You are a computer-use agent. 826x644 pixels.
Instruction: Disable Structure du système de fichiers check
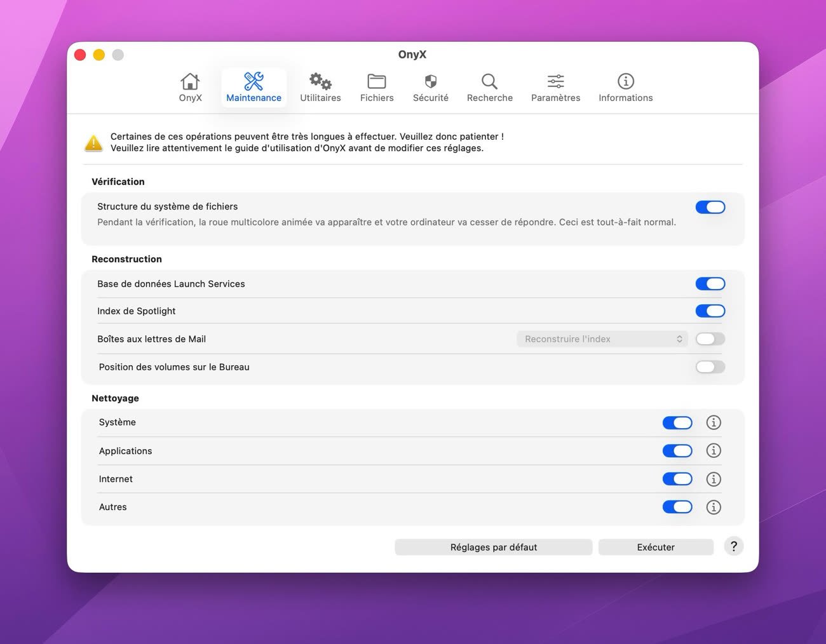(x=710, y=207)
